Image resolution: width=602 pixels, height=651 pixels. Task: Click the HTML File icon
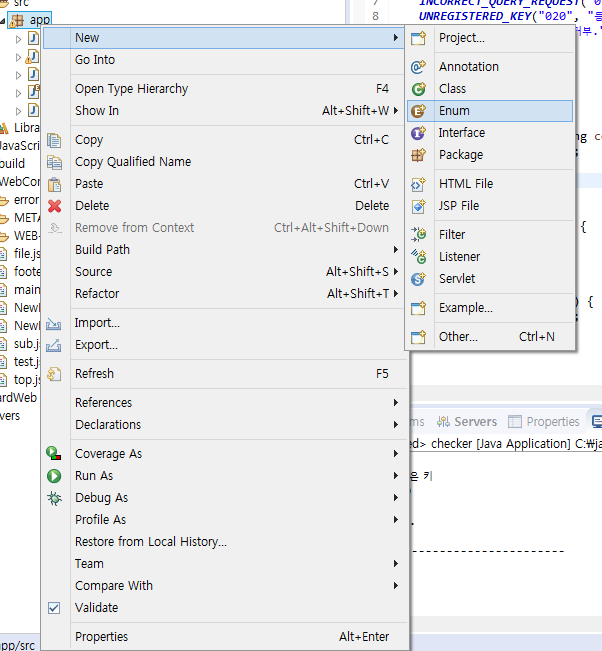(418, 184)
